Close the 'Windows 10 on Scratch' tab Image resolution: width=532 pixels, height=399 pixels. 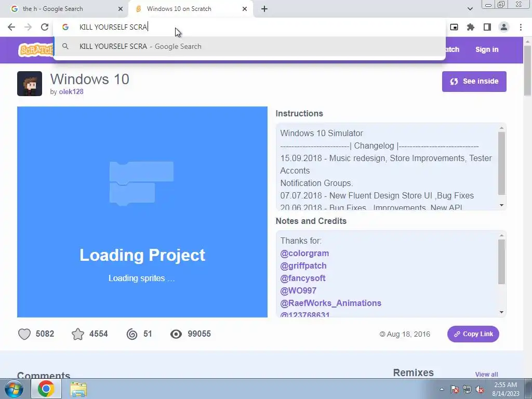[x=245, y=9]
